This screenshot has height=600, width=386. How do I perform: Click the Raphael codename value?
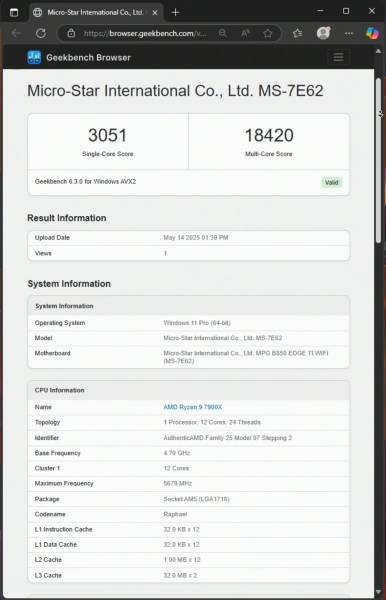[175, 514]
